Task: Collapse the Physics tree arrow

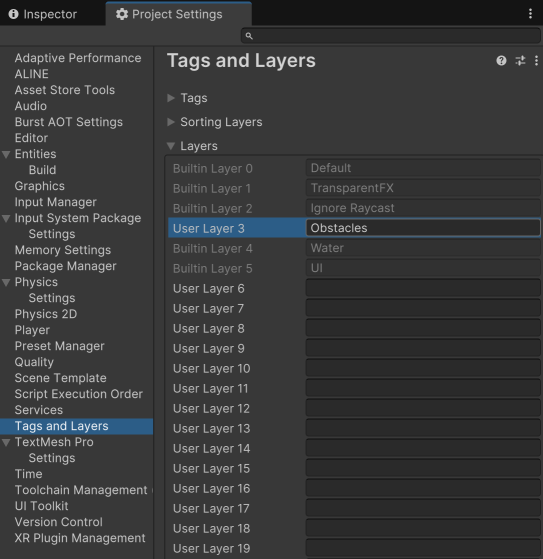Action: click(6, 282)
